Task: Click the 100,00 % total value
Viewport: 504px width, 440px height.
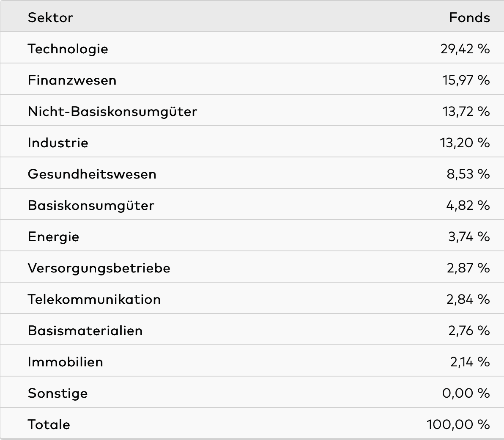Action: (x=458, y=424)
